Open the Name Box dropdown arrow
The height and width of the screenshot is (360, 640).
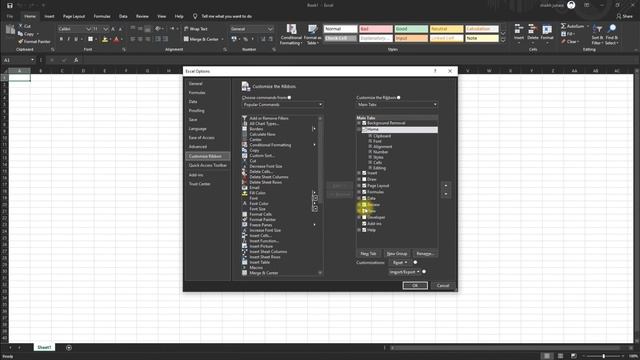(32, 60)
